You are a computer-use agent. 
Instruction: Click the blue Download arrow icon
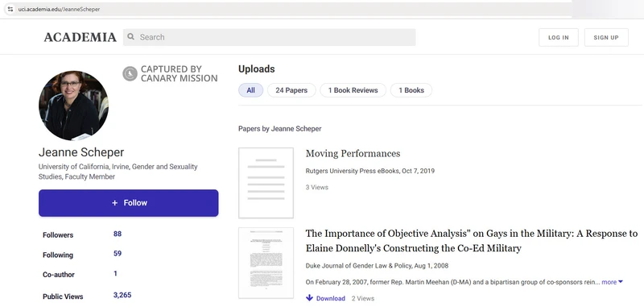(x=309, y=298)
